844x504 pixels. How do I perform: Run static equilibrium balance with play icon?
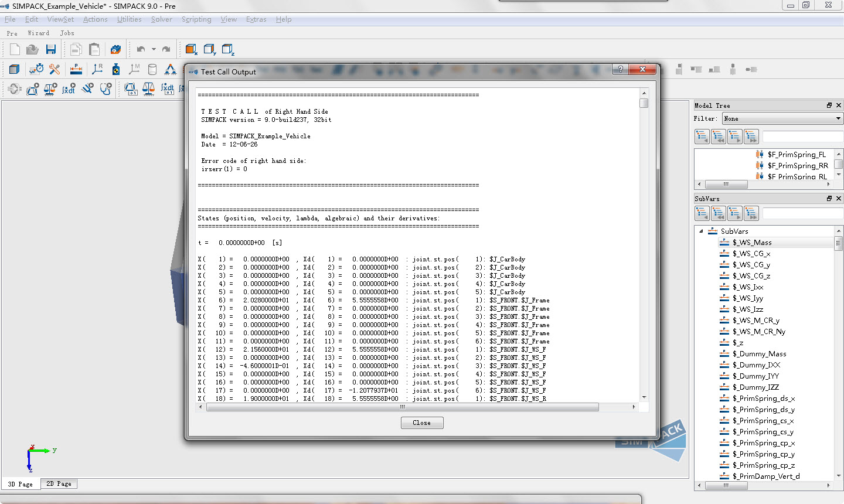click(x=50, y=89)
